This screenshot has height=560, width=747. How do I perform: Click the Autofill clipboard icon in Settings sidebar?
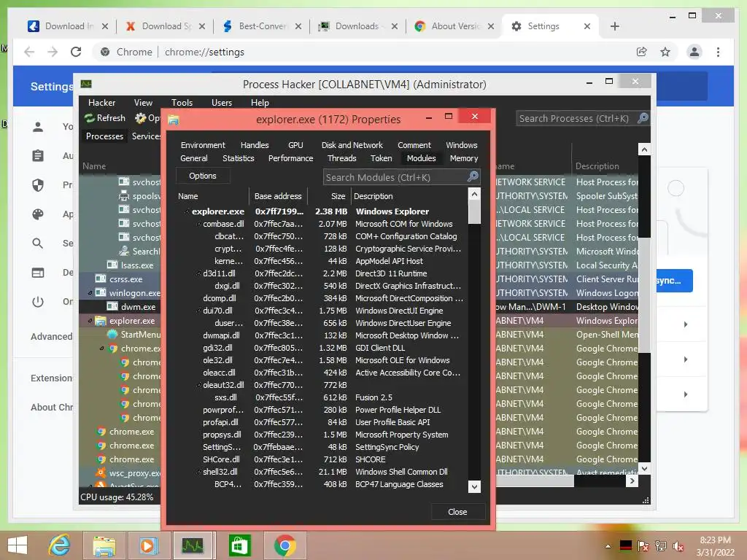point(38,156)
